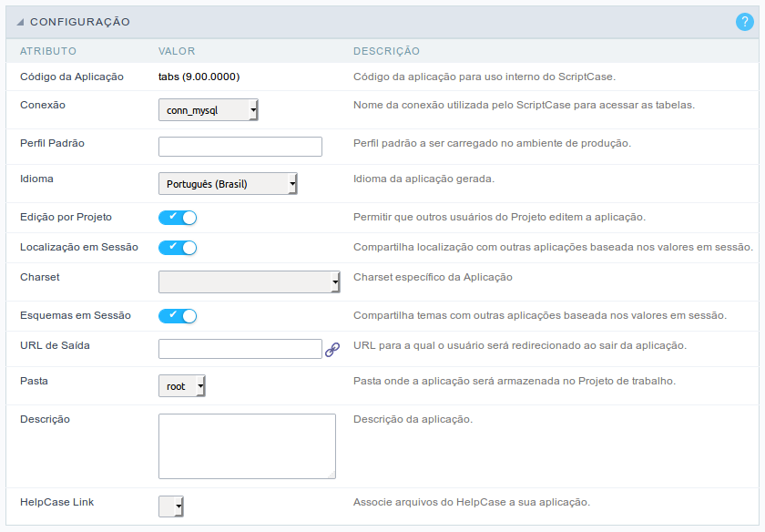765x532 pixels.
Task: Click text 'Associe arquivos do HelpCase a sua aplicação.'
Action: pyautogui.click(x=472, y=502)
